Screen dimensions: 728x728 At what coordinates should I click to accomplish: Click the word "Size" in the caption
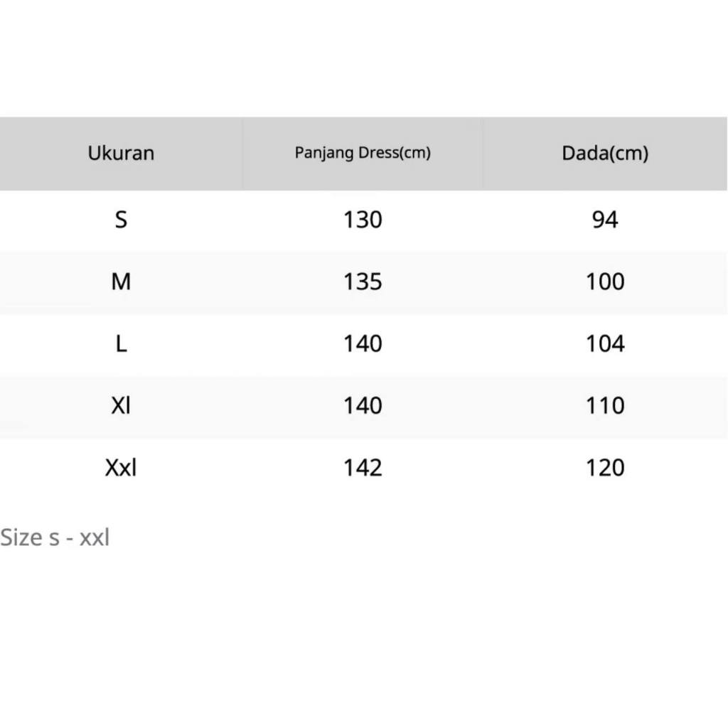click(21, 537)
